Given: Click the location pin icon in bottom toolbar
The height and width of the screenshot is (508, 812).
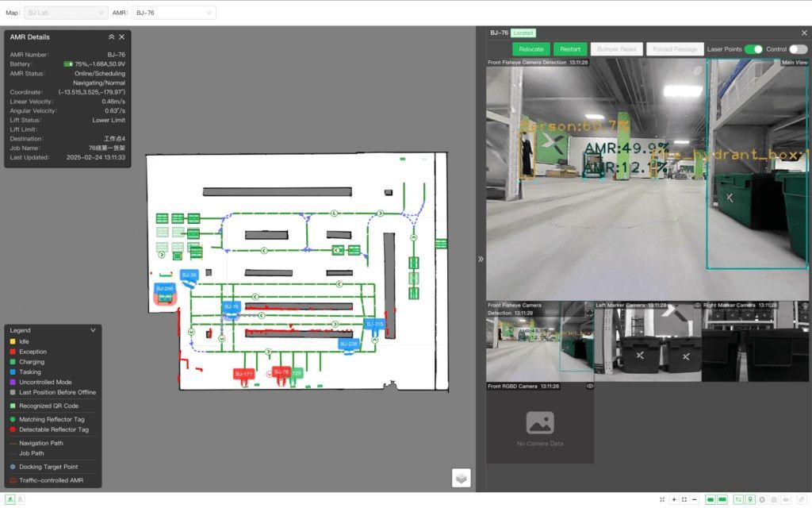Looking at the screenshot, I should (750, 500).
